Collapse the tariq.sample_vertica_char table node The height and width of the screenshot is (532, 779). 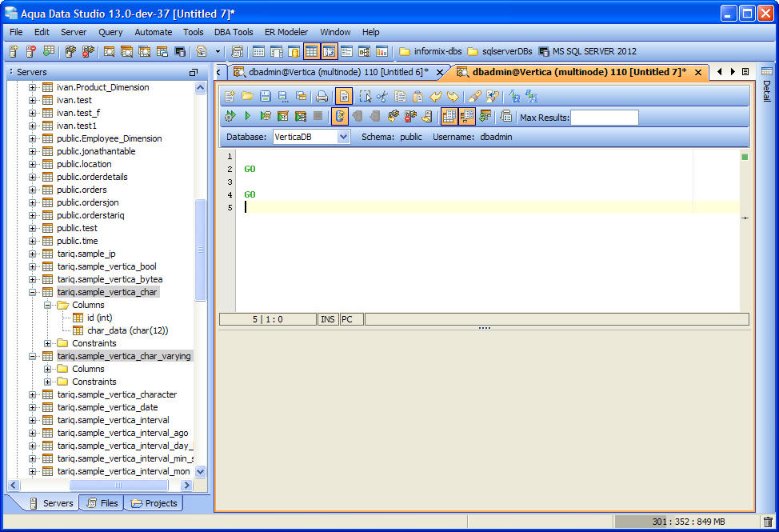32,292
